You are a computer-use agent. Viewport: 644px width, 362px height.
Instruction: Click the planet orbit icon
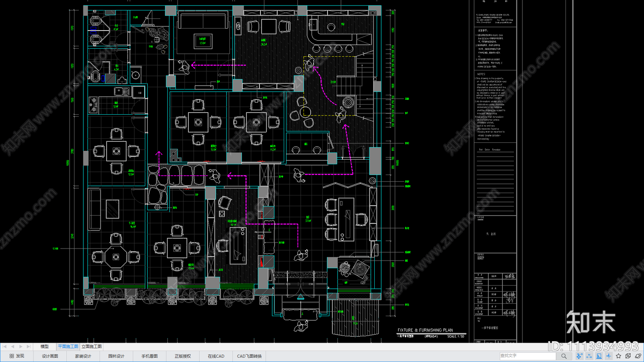[638, 356]
